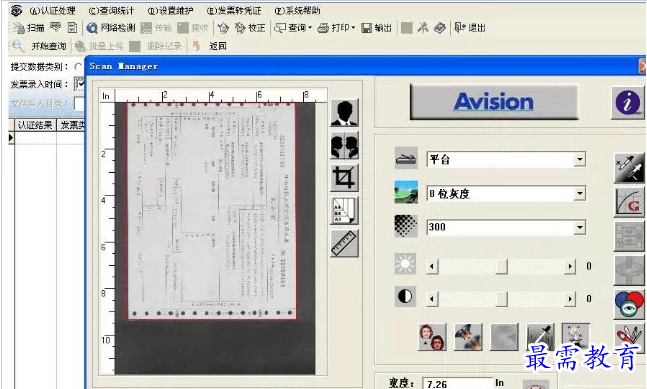The height and width of the screenshot is (389, 647).
Task: Click the 删除记录 toolbar button
Action: tap(156, 46)
